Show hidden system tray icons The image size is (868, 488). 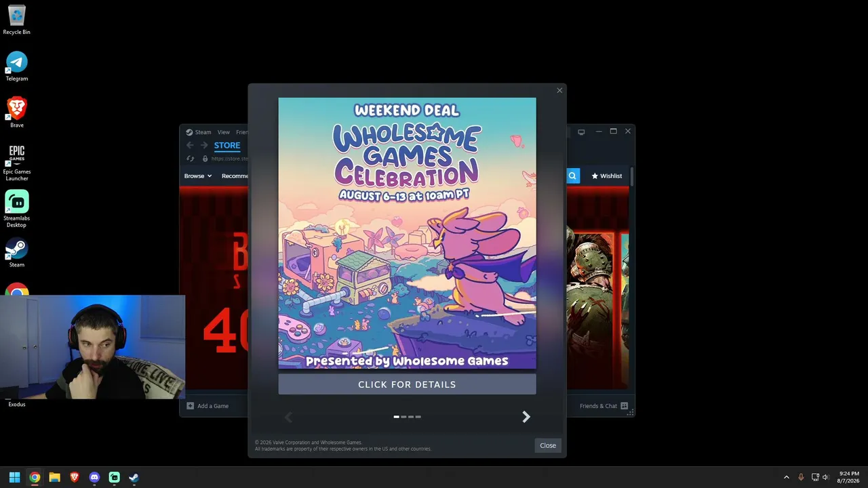[787, 477]
